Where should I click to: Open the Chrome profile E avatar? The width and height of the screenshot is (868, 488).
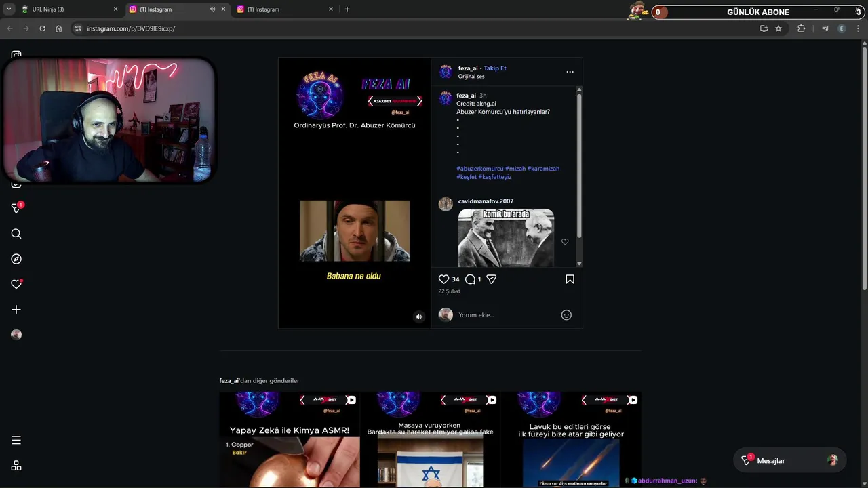click(842, 28)
